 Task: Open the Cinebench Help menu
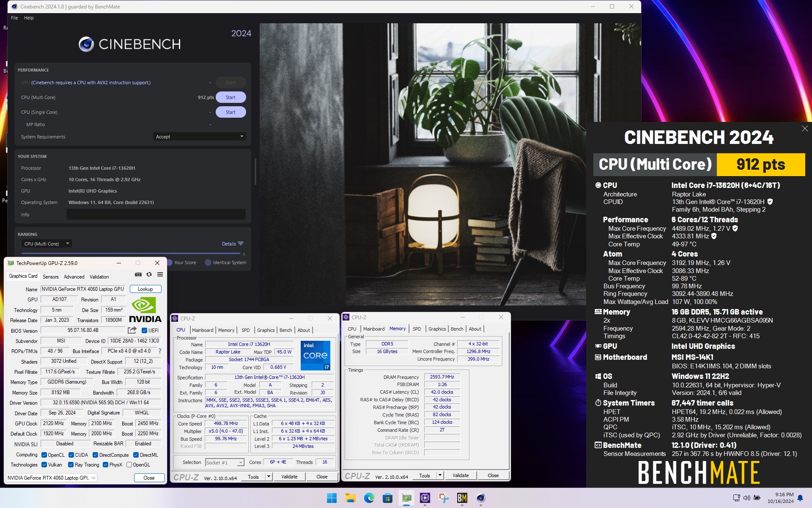29,18
